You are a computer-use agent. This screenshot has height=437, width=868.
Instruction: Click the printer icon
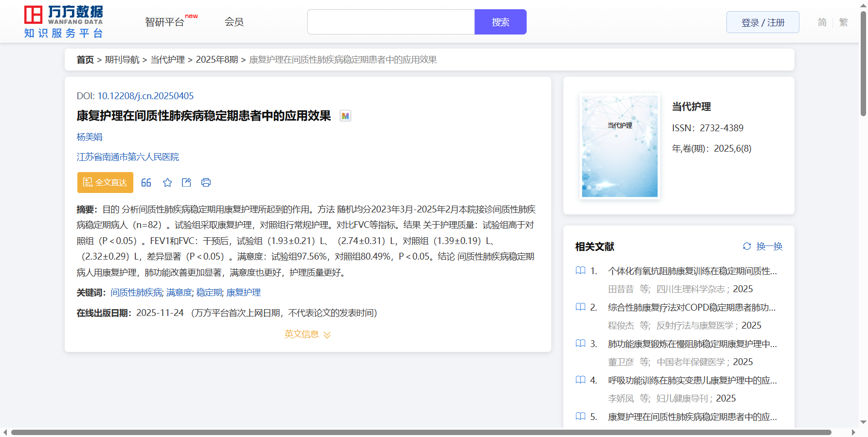pyautogui.click(x=206, y=183)
